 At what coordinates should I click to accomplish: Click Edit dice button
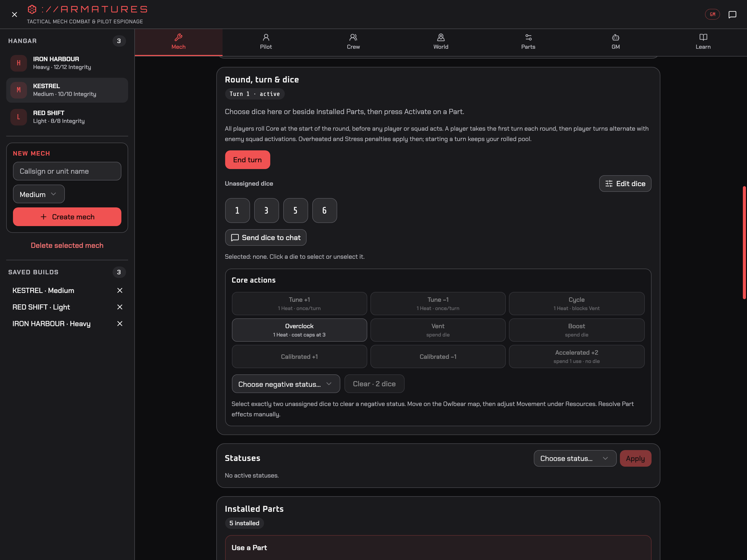625,184
